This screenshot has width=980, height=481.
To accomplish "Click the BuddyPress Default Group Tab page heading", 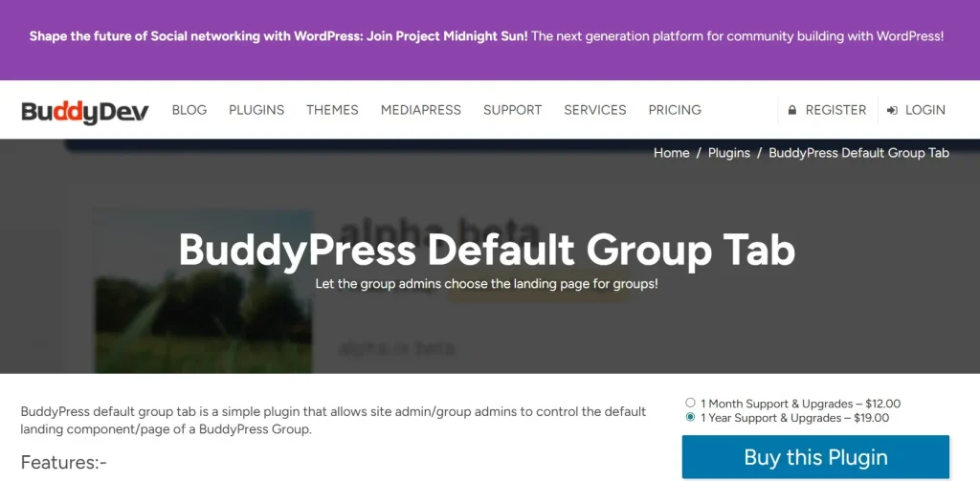I will (x=487, y=251).
